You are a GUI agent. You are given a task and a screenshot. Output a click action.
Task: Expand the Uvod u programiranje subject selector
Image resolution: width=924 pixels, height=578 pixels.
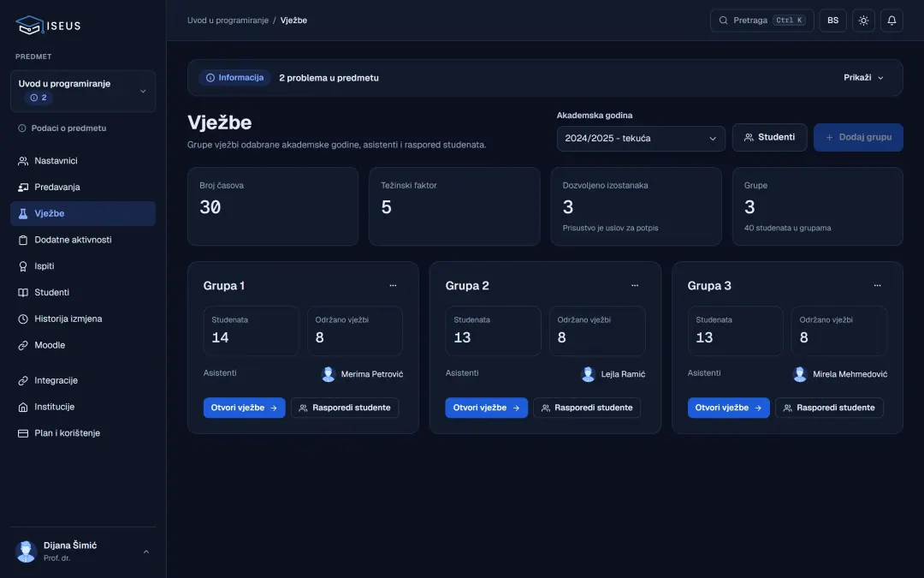83,91
